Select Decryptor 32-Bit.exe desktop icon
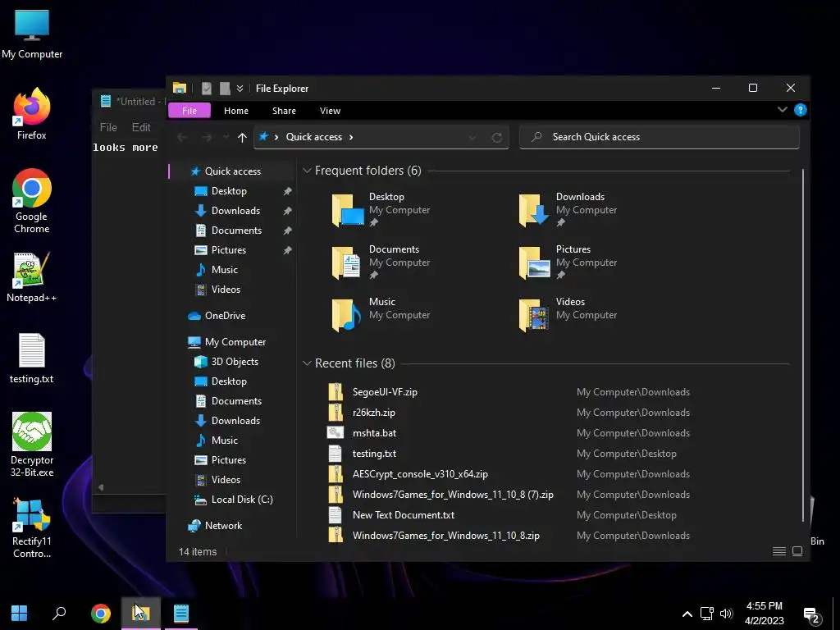This screenshot has height=630, width=840. [32, 445]
